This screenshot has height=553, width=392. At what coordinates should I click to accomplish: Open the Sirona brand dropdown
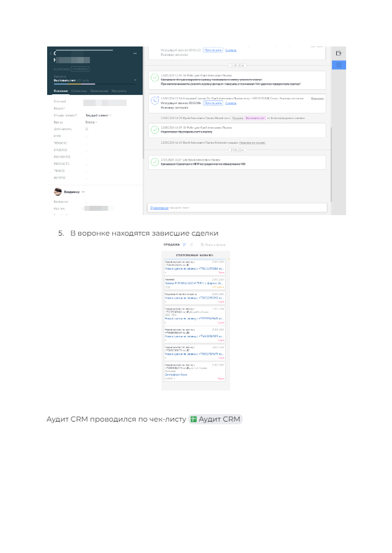coord(91,122)
